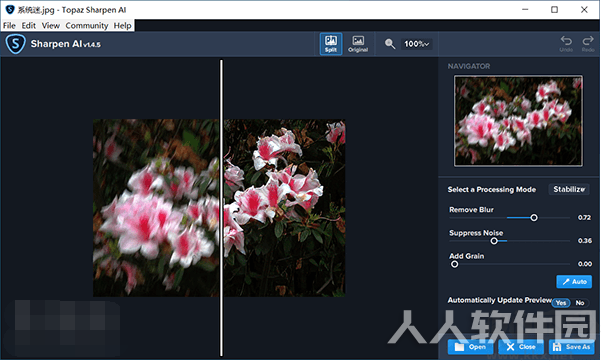Open the Stabilize processing mode dropdown

[x=569, y=189]
